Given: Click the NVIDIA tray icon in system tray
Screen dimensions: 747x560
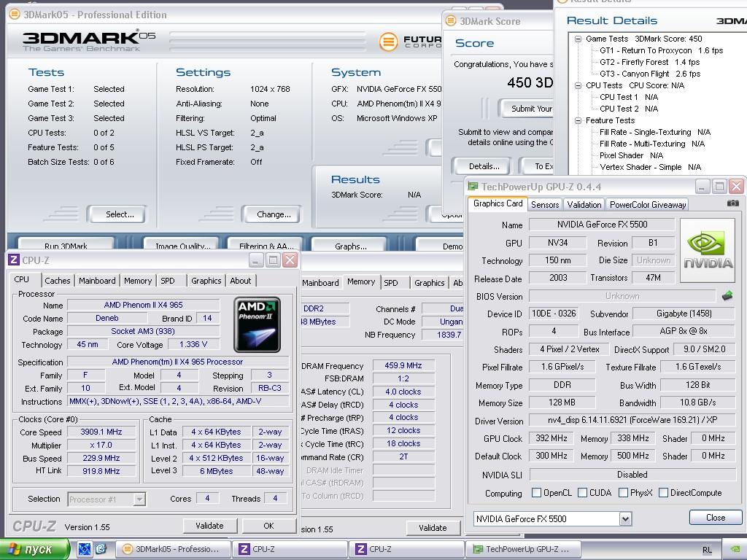Looking at the screenshot, I should (x=735, y=549).
